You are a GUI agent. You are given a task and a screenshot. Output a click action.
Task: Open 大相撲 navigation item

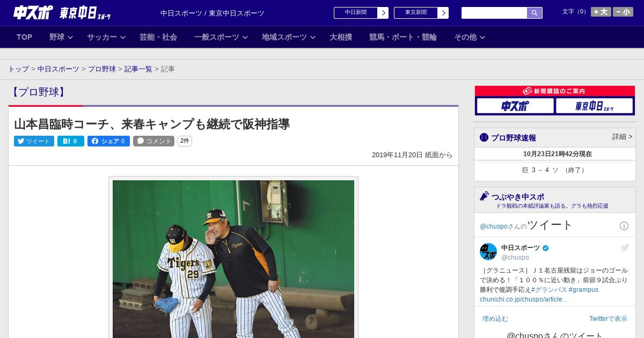click(341, 37)
